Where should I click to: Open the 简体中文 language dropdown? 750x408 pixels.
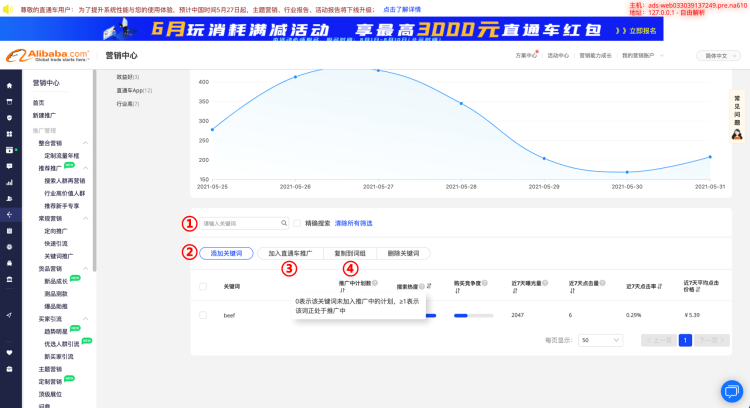tap(719, 56)
